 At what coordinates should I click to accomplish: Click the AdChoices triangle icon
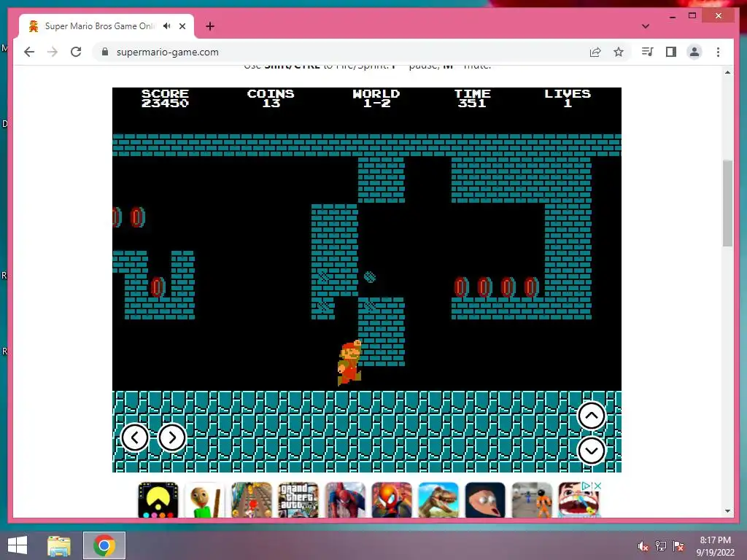coord(587,486)
